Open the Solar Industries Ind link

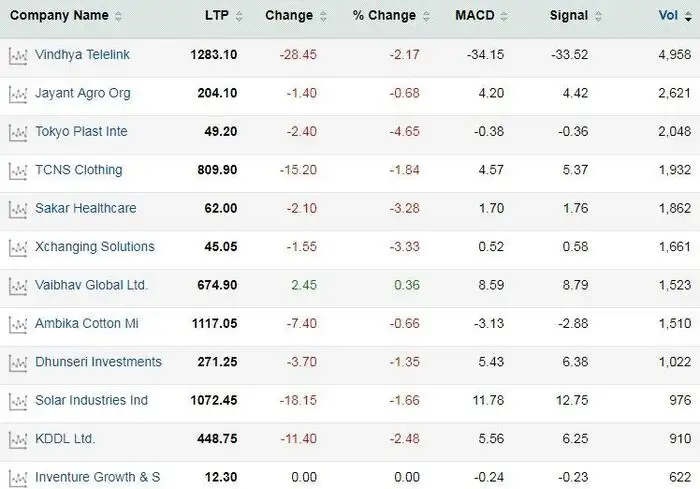click(x=91, y=400)
